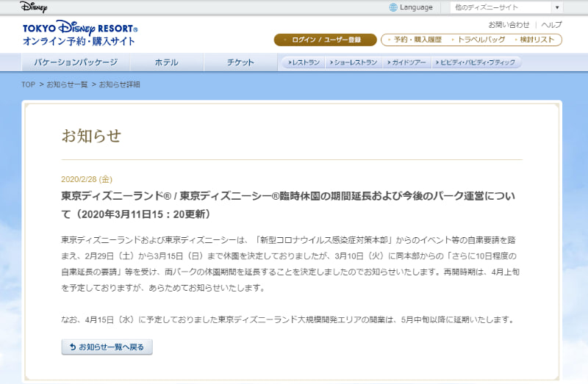588x384 pixels.
Task: Click the paragraph mentioning 4月15日（水）
Action: tap(289, 320)
